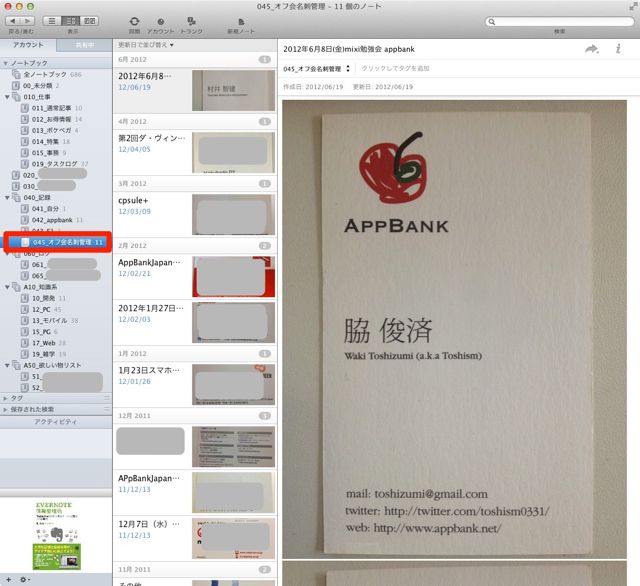Click the sync (同期) toolbar icon
The height and width of the screenshot is (586, 640).
134,21
